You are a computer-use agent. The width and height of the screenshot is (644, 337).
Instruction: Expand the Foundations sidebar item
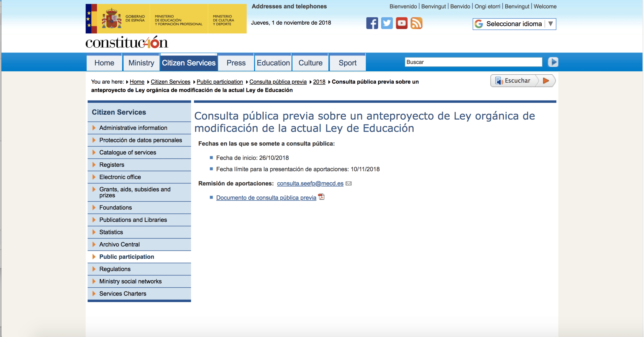139,208
